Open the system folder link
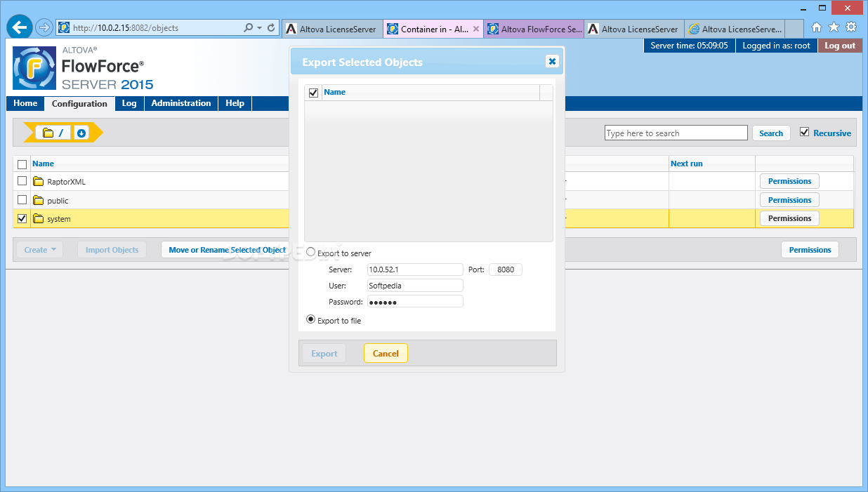Viewport: 868px width, 492px height. tap(59, 220)
